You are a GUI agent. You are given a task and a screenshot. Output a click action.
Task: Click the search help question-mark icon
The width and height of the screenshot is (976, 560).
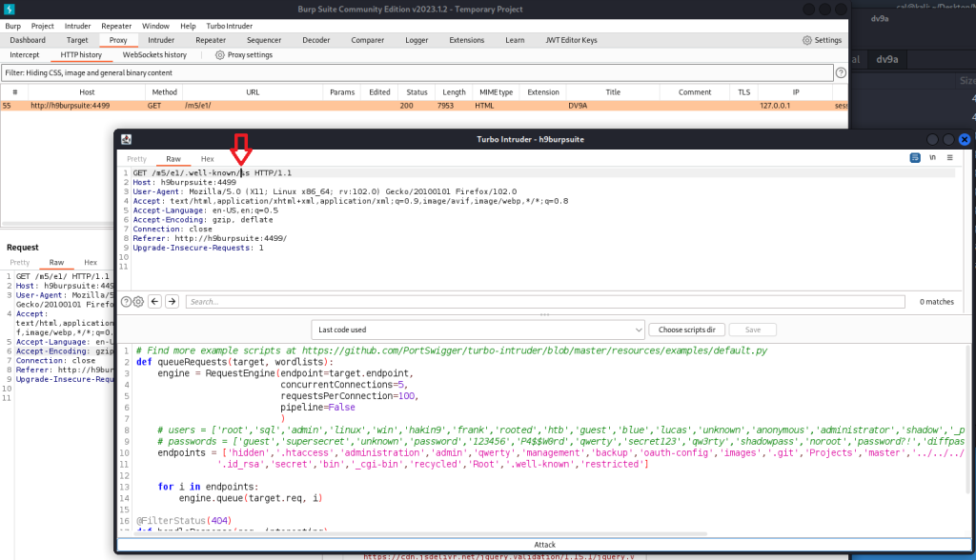pyautogui.click(x=127, y=302)
